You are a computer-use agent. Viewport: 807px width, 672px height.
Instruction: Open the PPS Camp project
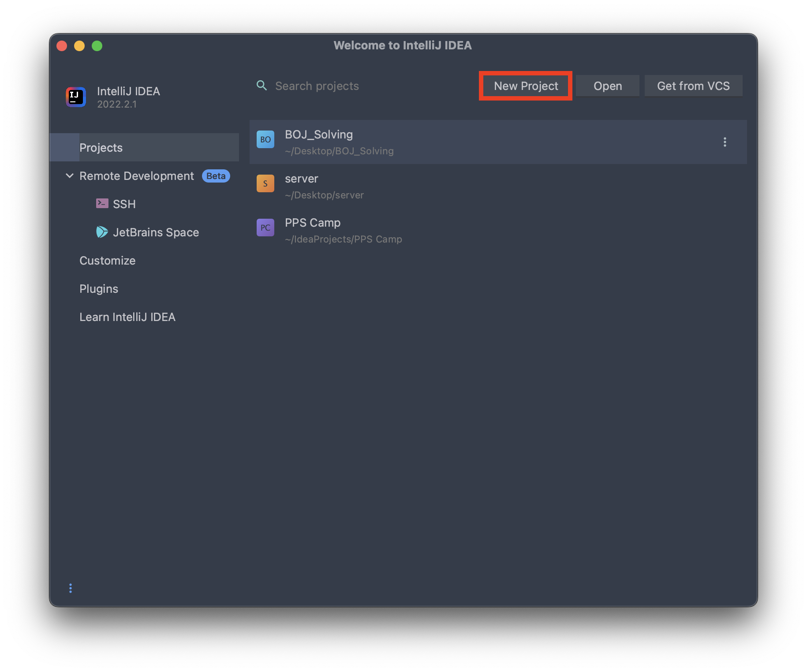[498, 230]
